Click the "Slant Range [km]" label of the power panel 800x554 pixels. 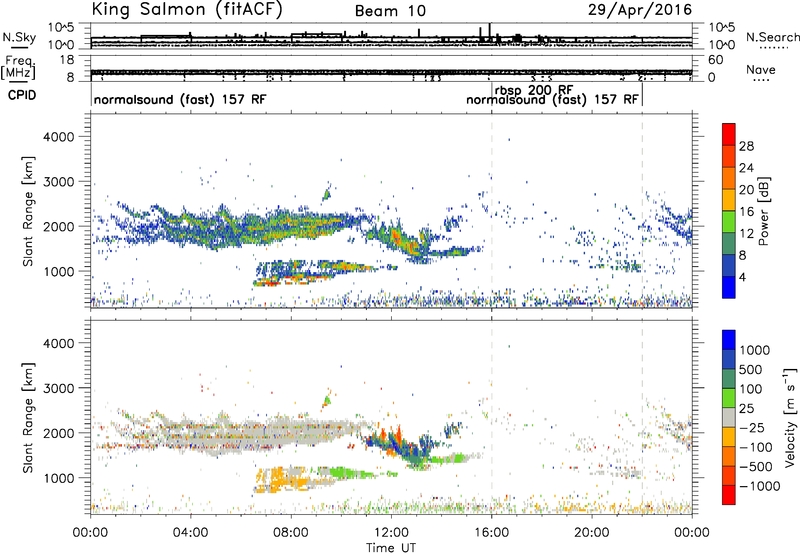pos(28,211)
